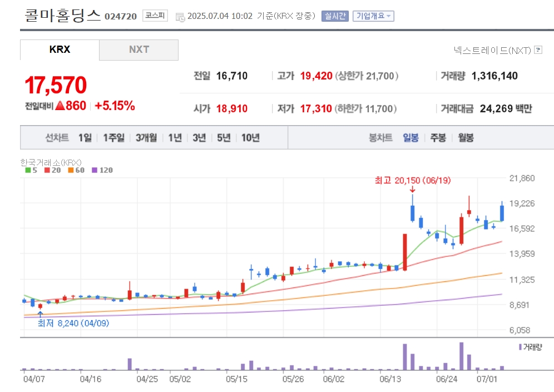The width and height of the screenshot is (554, 392).
Task: Select 일봉 daily candle chart
Action: click(411, 137)
